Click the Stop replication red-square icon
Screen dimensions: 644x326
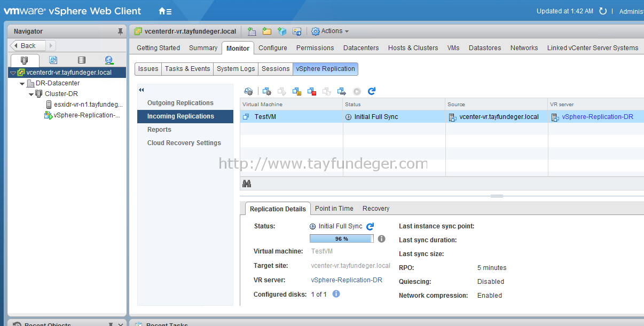pos(312,92)
